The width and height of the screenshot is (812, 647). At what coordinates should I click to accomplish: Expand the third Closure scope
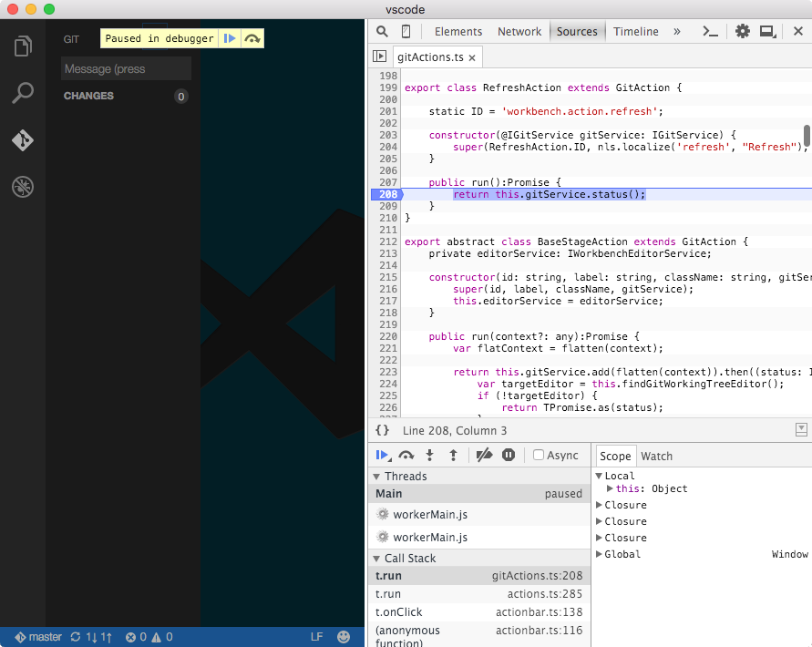coord(599,538)
